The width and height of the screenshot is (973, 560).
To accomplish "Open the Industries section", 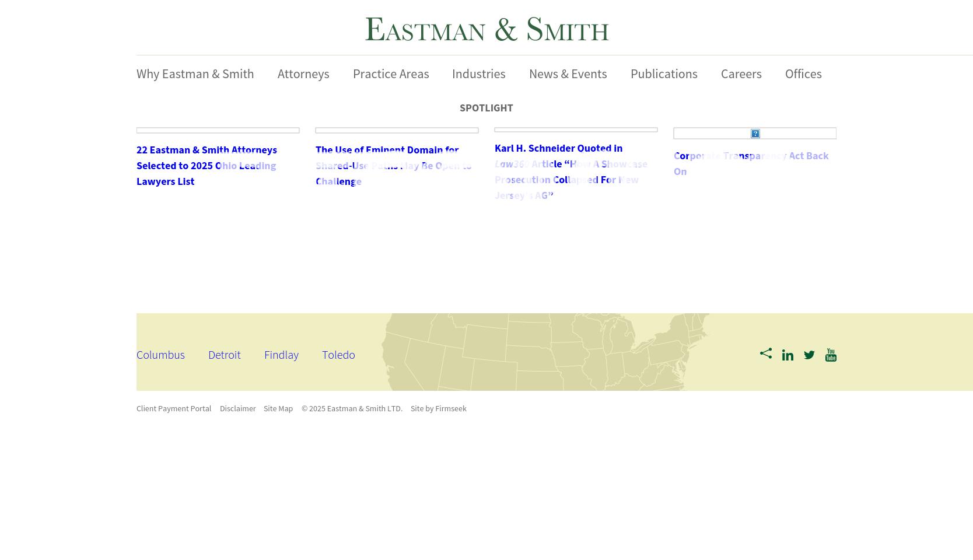I will pos(479,74).
